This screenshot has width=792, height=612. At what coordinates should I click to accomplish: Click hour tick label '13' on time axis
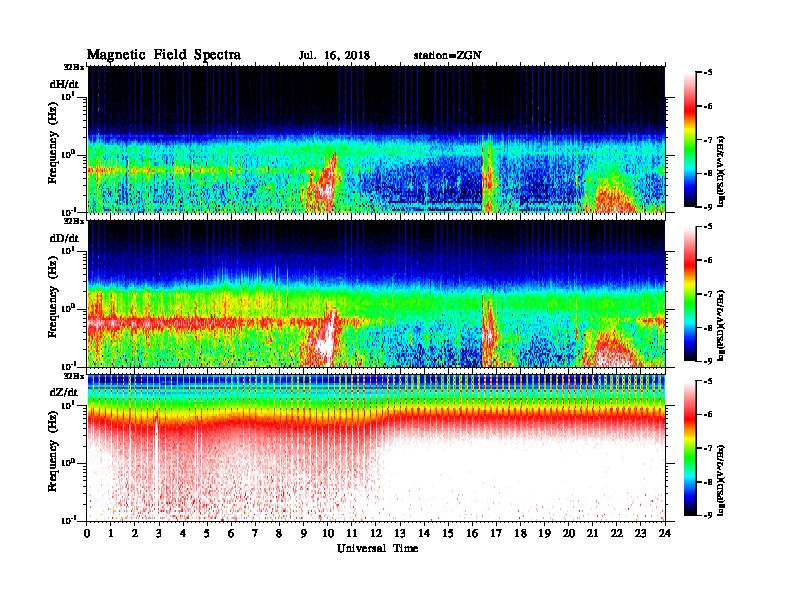(x=400, y=534)
